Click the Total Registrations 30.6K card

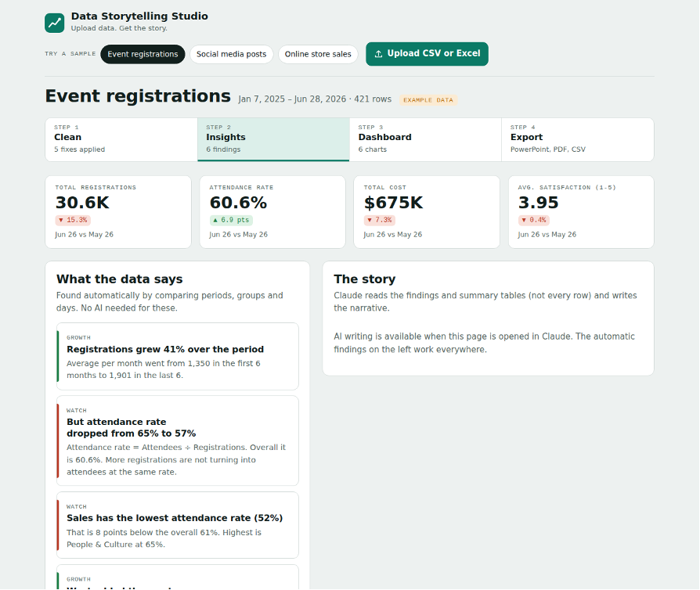tap(118, 212)
